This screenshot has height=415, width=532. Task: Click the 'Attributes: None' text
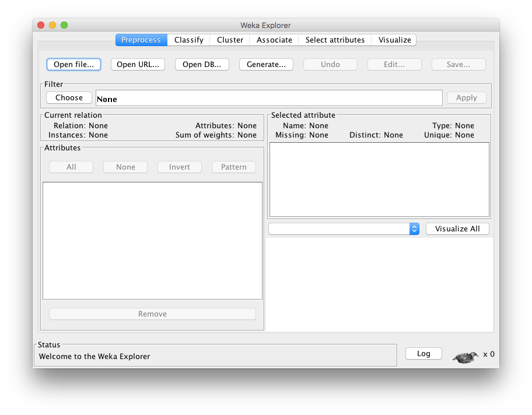pos(226,125)
